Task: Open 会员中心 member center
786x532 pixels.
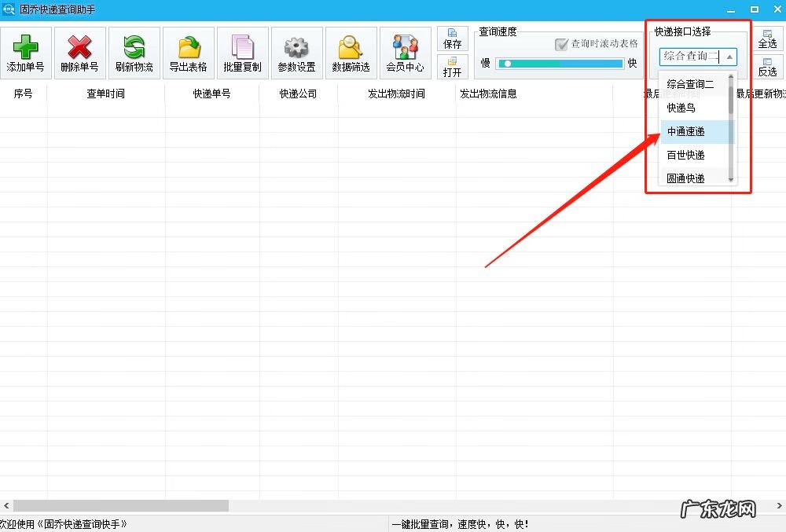Action: point(405,53)
